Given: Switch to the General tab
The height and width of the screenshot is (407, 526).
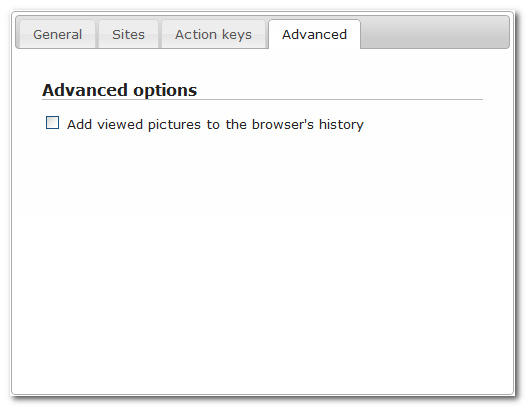Looking at the screenshot, I should point(57,35).
